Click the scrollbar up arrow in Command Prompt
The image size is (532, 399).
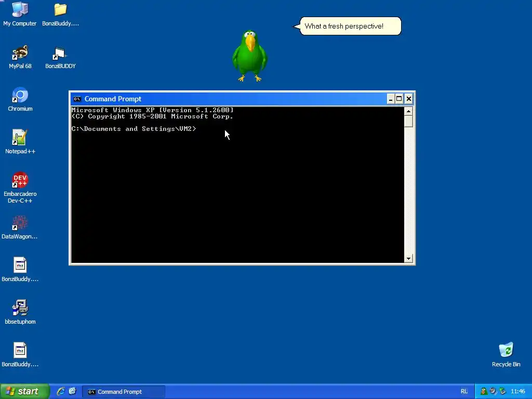pyautogui.click(x=408, y=111)
